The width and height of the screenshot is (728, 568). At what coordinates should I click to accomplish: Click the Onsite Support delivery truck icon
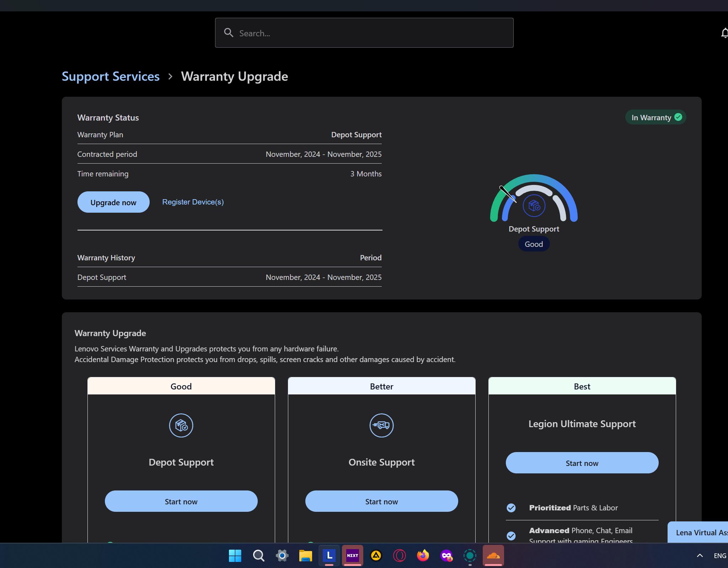pos(381,425)
